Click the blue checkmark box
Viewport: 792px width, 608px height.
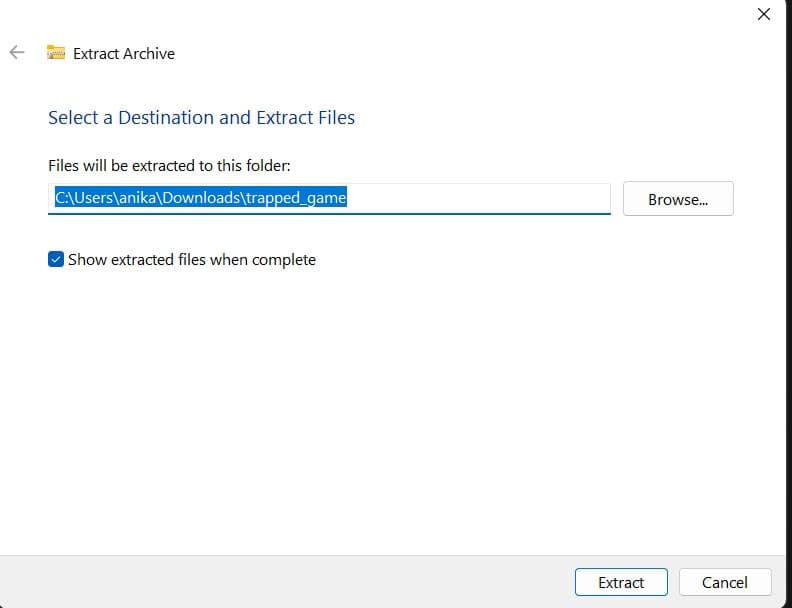[x=56, y=259]
